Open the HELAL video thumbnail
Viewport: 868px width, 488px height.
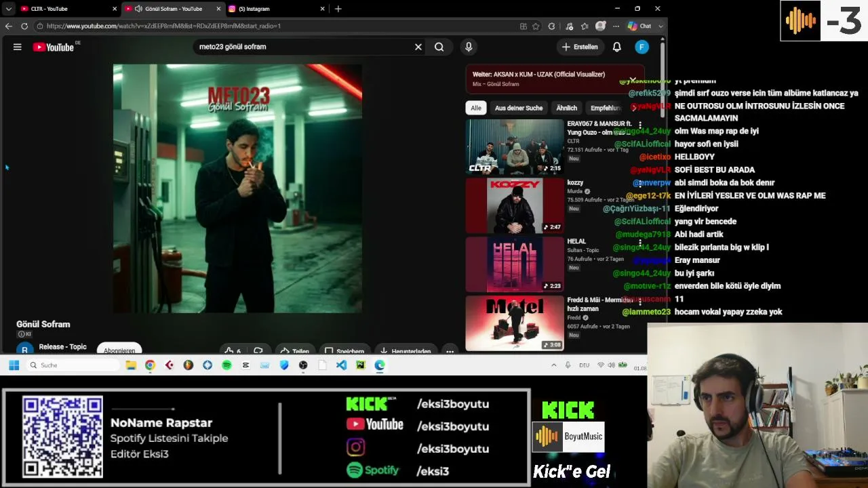pos(515,264)
